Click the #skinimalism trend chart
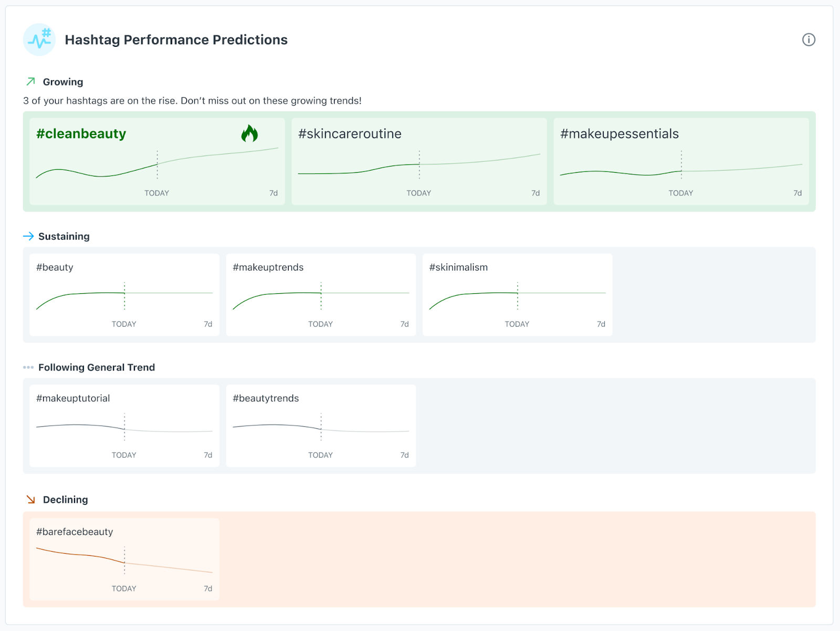Viewport: 840px width, 631px height. pos(517,296)
